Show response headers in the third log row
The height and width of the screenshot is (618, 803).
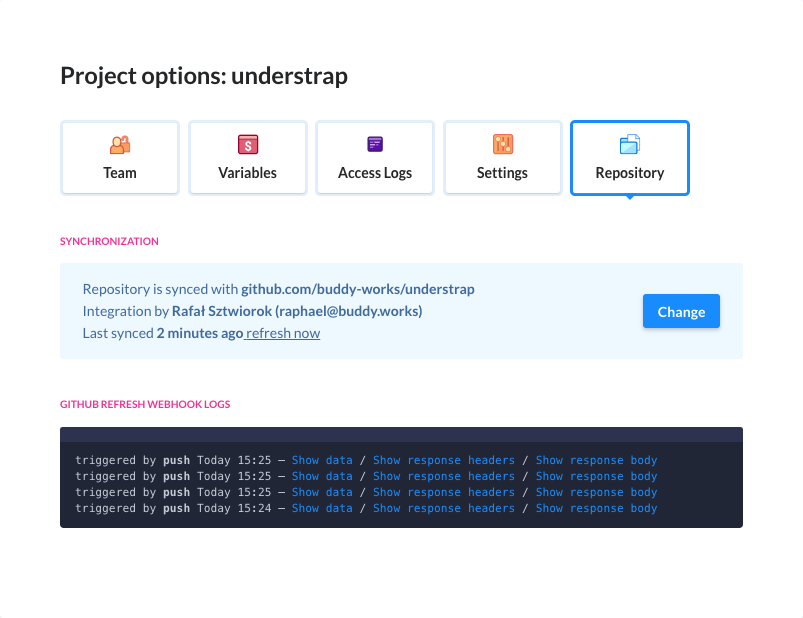tap(443, 492)
